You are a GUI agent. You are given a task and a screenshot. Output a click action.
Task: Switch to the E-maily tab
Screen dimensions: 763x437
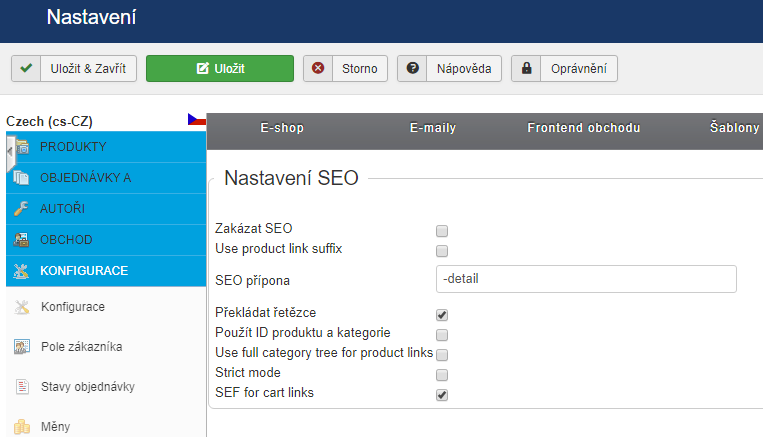[433, 127]
